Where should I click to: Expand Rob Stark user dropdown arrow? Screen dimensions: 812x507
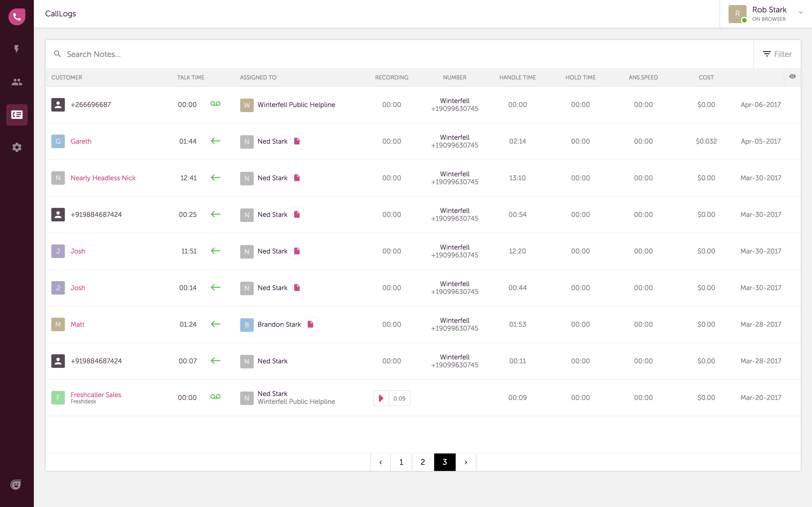click(801, 13)
